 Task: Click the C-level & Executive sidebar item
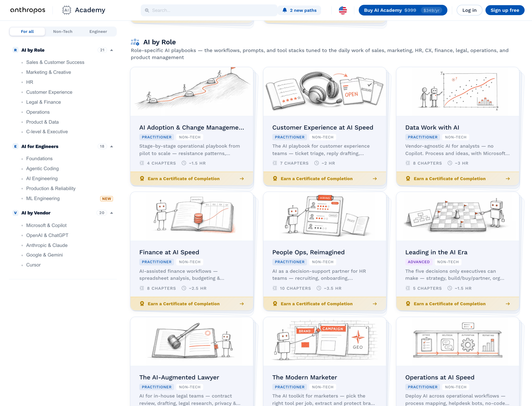[x=47, y=132]
